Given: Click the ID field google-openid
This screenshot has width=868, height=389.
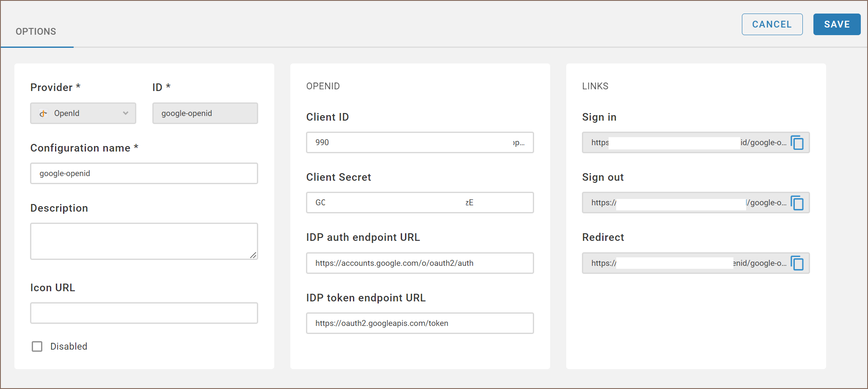Looking at the screenshot, I should pyautogui.click(x=205, y=113).
